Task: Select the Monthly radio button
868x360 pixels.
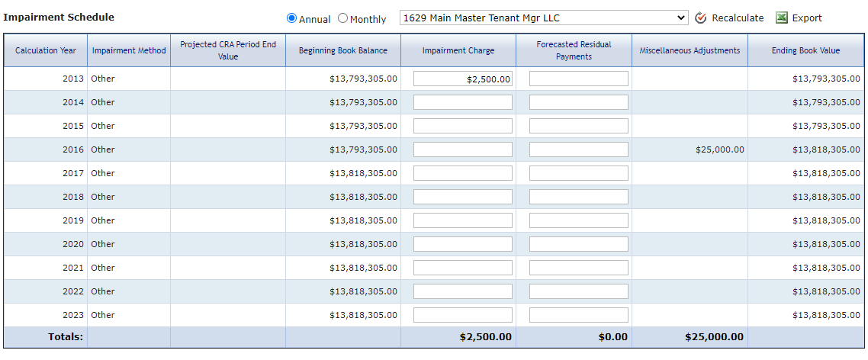Action: tap(342, 18)
